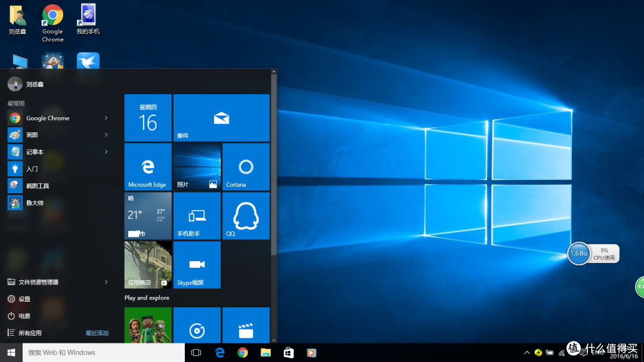Click the Start menu scrollbar down arrow
This screenshot has height=362, width=644.
[x=274, y=340]
